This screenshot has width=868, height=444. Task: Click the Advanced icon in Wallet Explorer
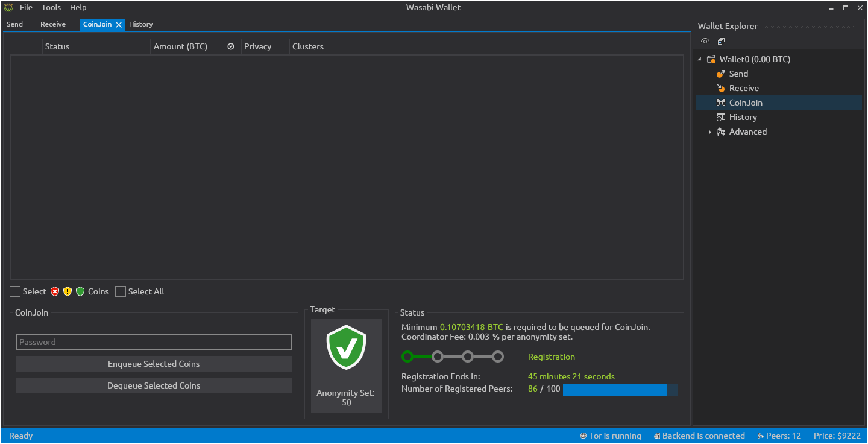pyautogui.click(x=720, y=132)
